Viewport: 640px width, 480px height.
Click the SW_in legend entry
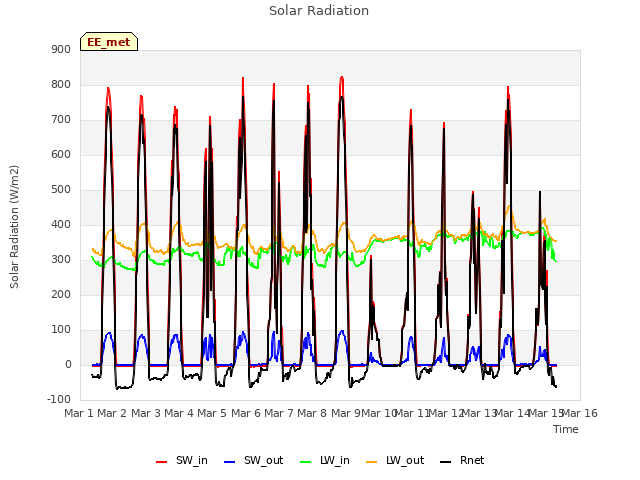coord(182,461)
